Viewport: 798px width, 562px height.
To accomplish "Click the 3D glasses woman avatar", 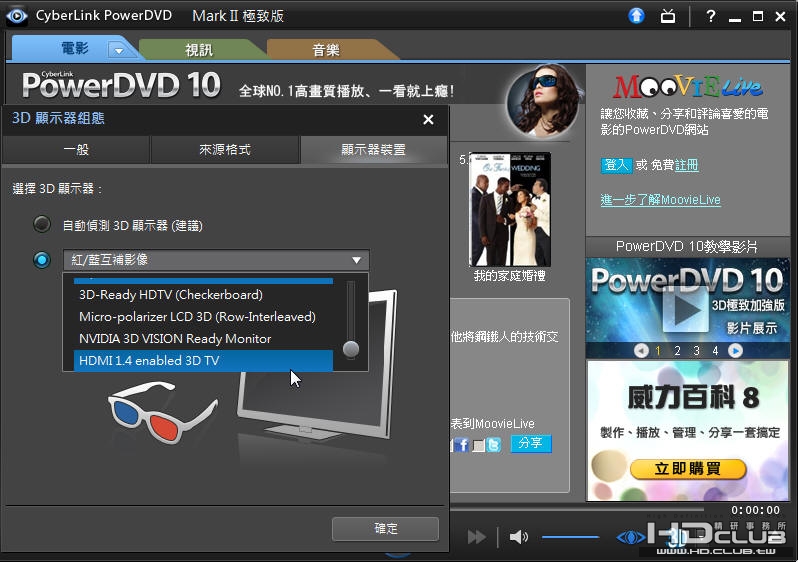I will [545, 101].
